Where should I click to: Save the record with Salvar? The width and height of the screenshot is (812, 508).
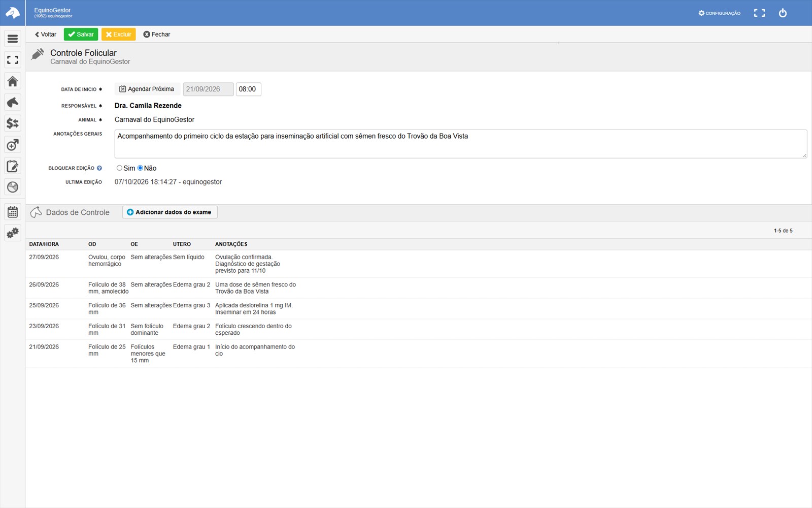(x=81, y=35)
